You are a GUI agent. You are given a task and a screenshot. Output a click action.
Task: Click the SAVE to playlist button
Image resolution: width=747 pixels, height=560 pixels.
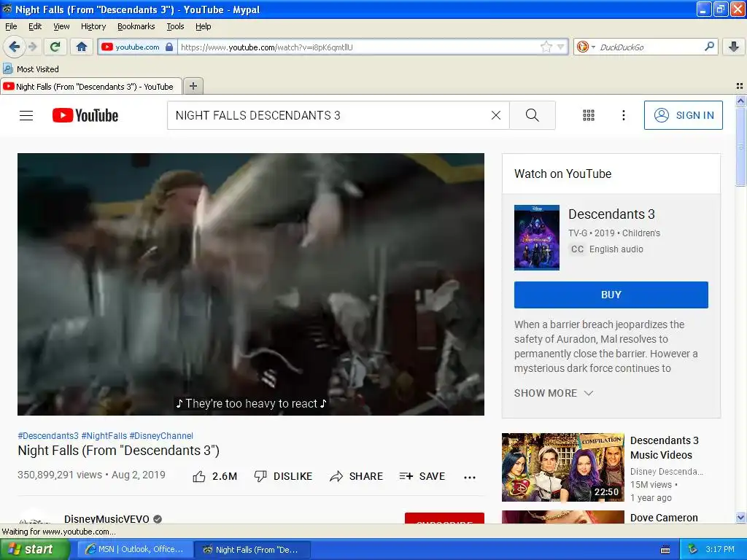[x=422, y=476]
